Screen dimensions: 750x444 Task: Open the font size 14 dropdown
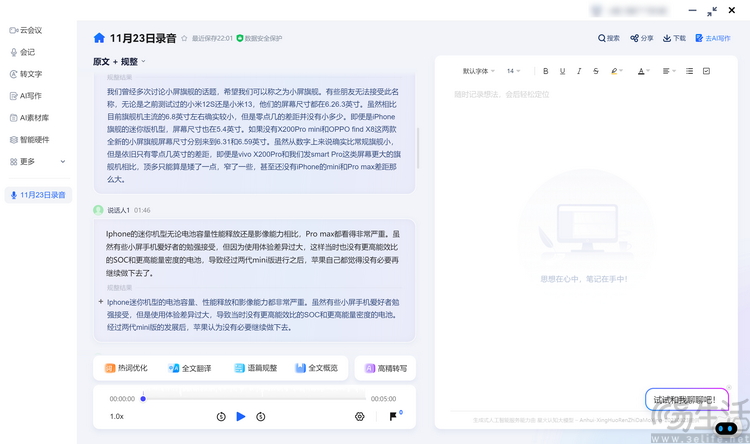(x=513, y=71)
